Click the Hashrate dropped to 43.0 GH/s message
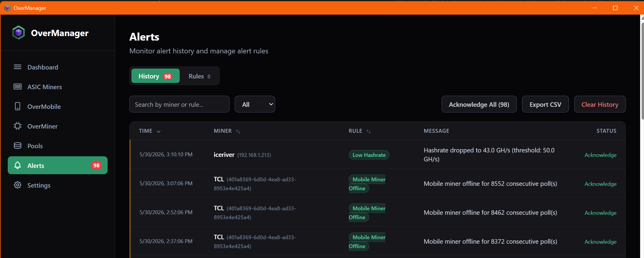 489,155
